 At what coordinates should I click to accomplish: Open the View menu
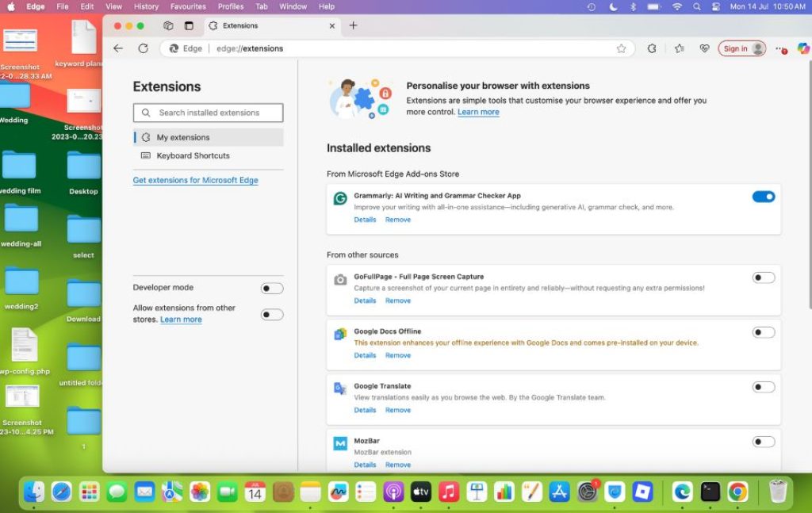coord(113,6)
